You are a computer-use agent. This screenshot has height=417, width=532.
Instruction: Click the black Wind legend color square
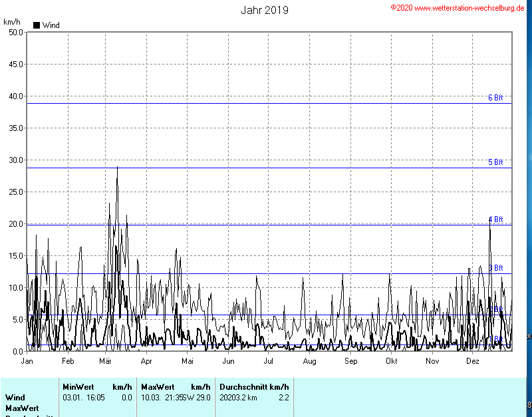[x=37, y=25]
